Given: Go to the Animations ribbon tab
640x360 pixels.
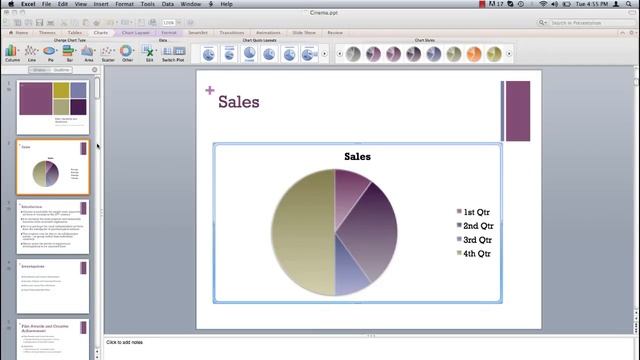Looking at the screenshot, I should (x=268, y=33).
